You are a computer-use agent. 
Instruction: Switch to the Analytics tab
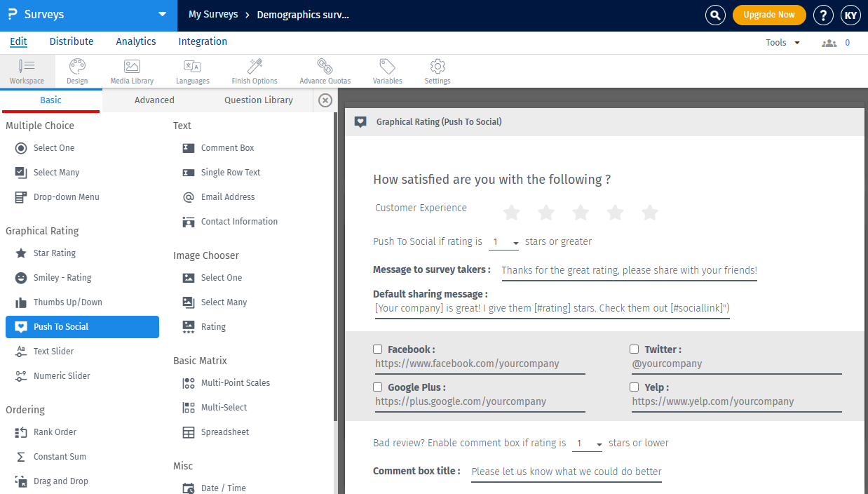136,41
